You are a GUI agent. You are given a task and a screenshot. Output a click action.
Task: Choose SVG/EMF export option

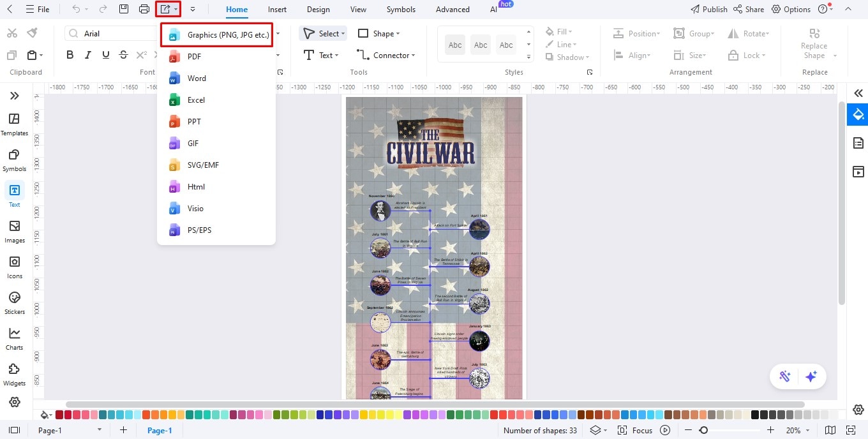click(x=216, y=165)
